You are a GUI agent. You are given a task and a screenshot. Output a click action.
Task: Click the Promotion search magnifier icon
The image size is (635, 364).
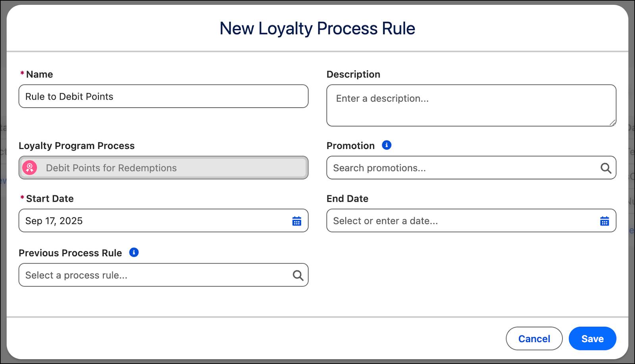point(606,168)
